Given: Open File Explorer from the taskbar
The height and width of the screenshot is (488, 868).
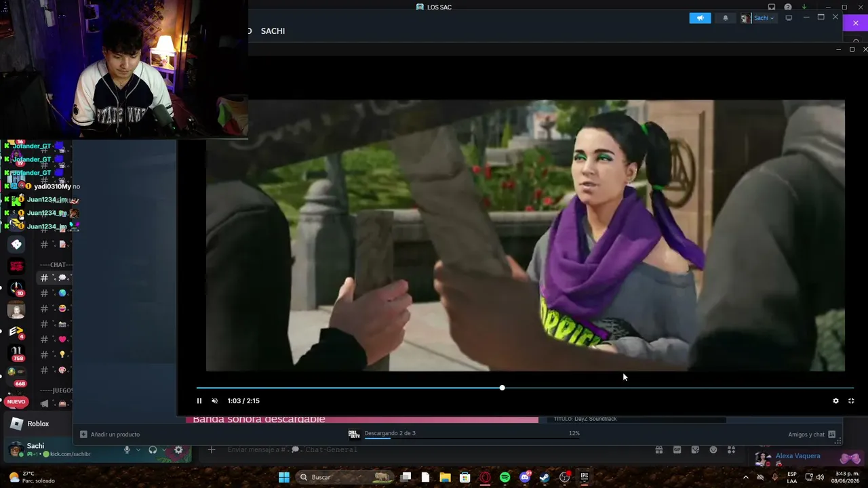Looking at the screenshot, I should [x=445, y=477].
